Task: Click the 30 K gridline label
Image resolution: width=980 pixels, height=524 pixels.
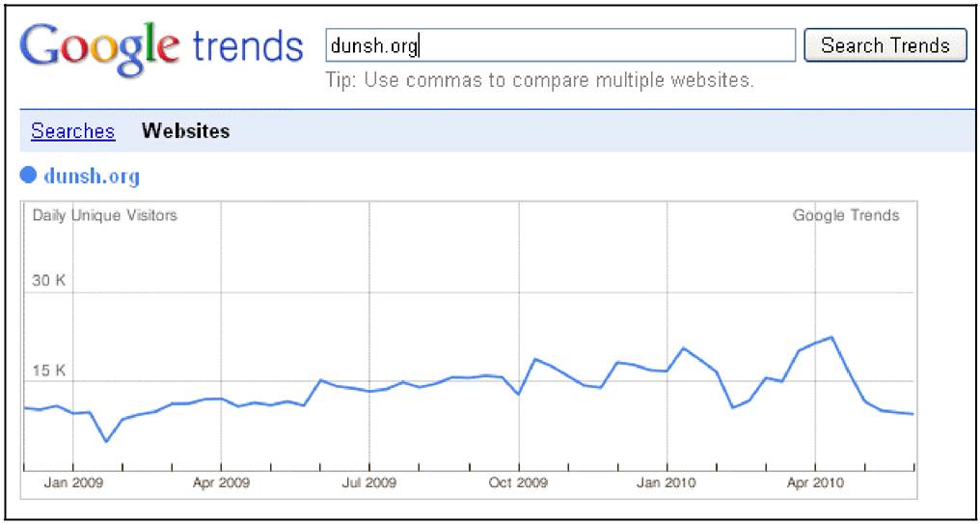Action: 49,281
